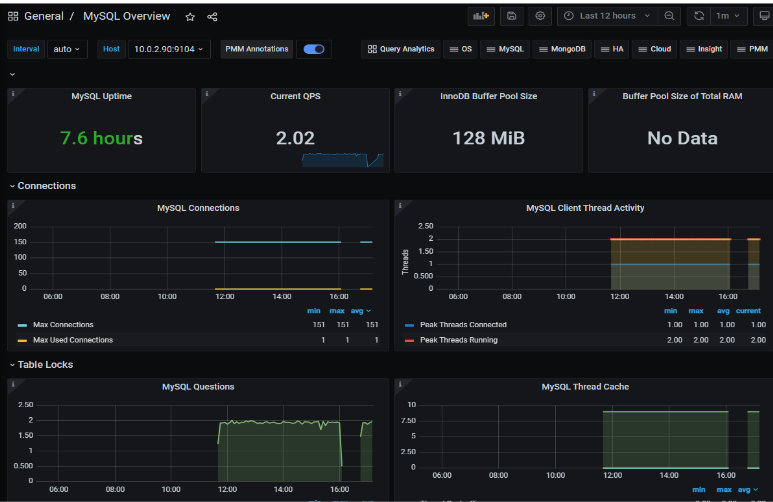Open the MongoDB dashboards menu
The width and height of the screenshot is (773, 502).
tap(562, 49)
